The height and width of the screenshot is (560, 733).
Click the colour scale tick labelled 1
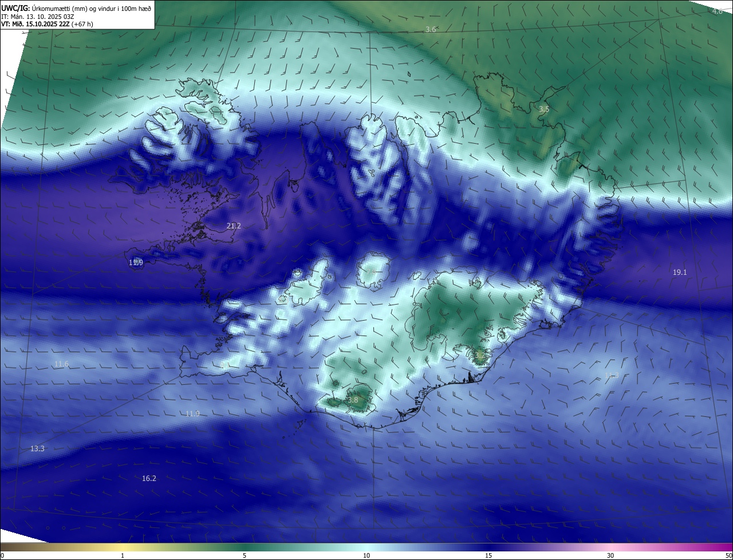click(x=123, y=555)
